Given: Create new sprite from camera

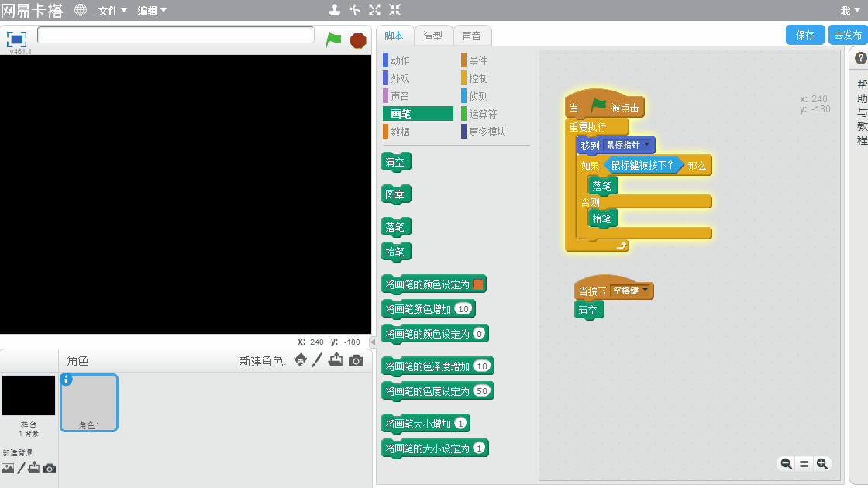Looking at the screenshot, I should pos(356,361).
